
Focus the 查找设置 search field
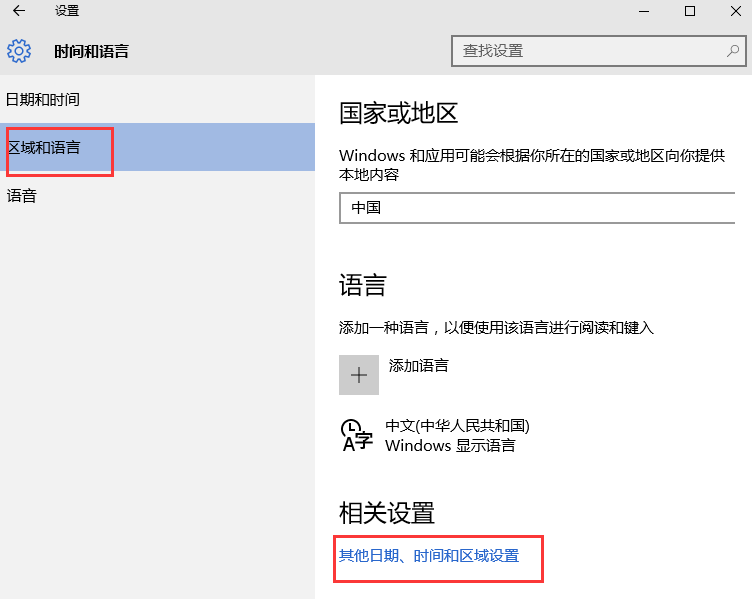[x=588, y=50]
